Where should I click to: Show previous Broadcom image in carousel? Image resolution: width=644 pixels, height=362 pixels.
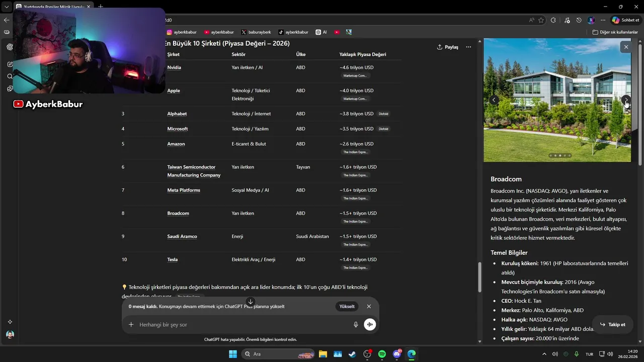494,100
